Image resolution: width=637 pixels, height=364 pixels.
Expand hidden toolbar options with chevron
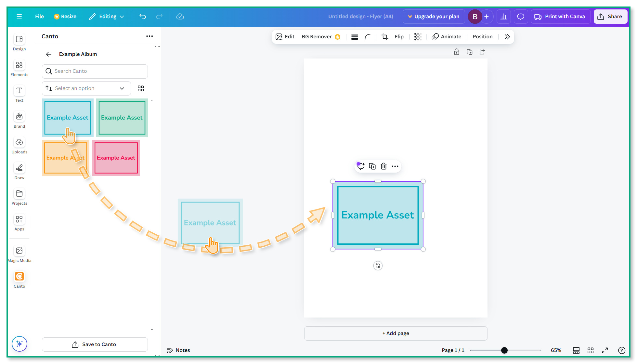click(x=507, y=36)
